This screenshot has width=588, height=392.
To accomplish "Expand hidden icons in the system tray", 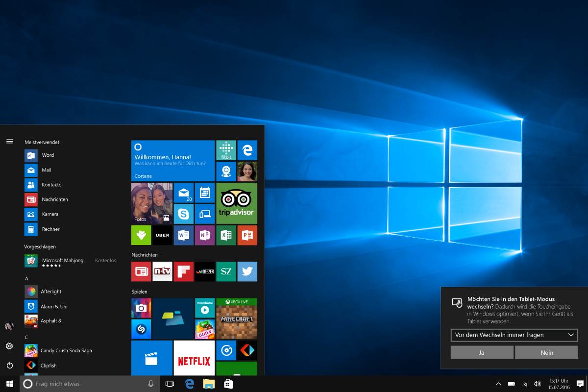I will [x=498, y=384].
